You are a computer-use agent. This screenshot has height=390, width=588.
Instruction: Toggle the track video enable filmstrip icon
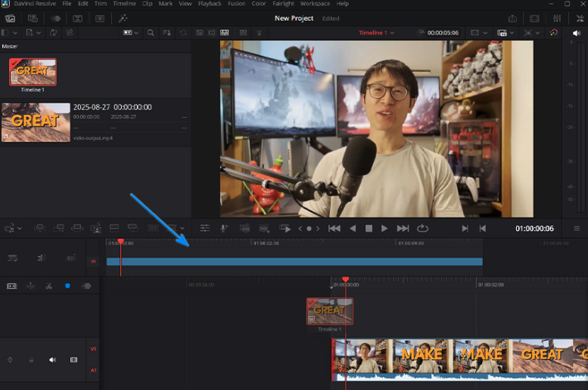click(74, 360)
